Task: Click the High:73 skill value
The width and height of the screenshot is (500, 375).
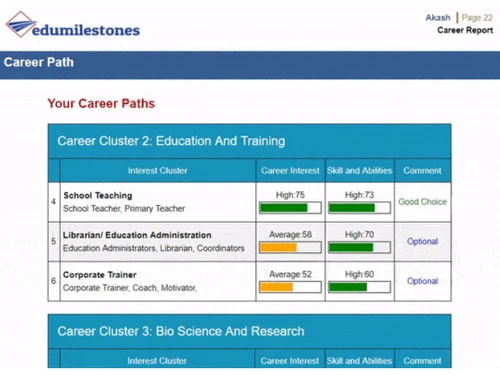Action: pyautogui.click(x=359, y=195)
